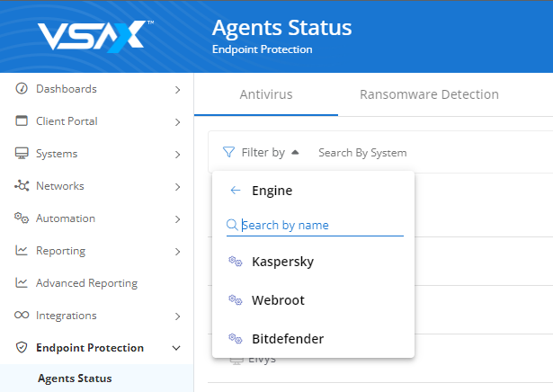Click the Endpoint Protection shield icon

pyautogui.click(x=22, y=348)
